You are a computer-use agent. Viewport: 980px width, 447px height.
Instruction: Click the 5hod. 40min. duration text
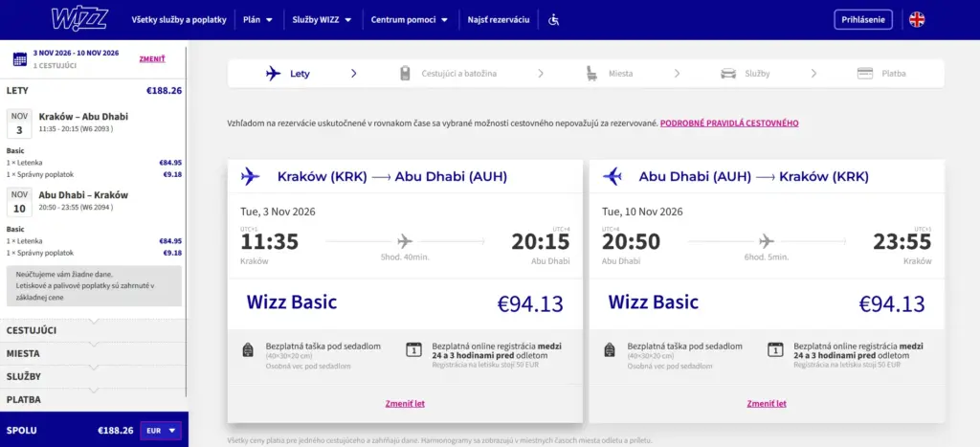click(405, 257)
